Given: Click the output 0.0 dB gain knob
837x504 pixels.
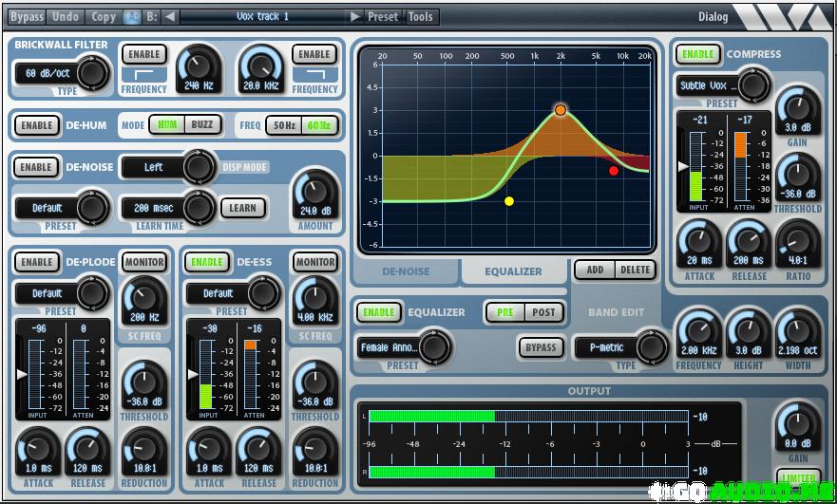Looking at the screenshot, I should (797, 424).
